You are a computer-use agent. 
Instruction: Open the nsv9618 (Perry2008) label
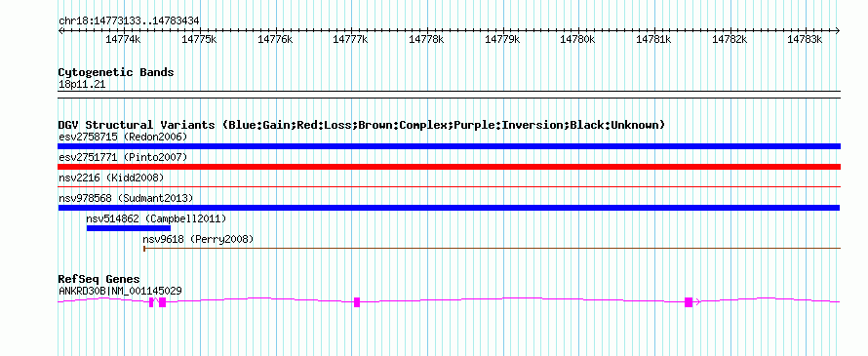tap(198, 239)
